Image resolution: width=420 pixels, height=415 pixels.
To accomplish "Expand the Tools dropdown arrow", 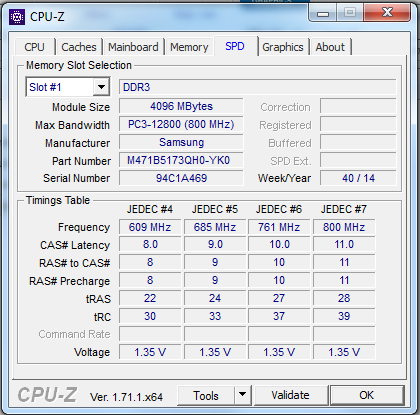I will (242, 395).
